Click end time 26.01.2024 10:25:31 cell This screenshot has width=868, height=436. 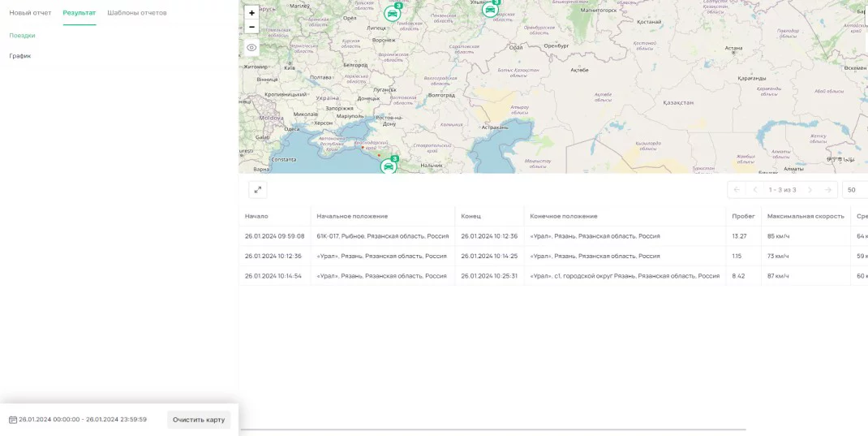pos(489,276)
